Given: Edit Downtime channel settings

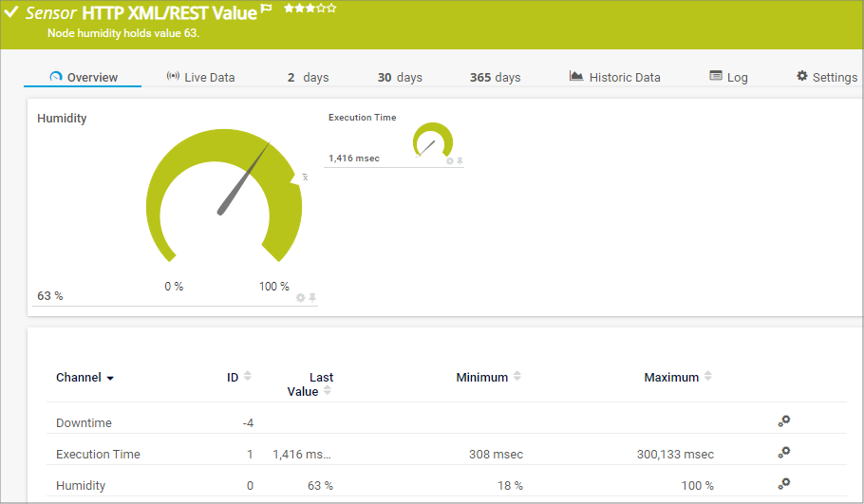Looking at the screenshot, I should [784, 421].
